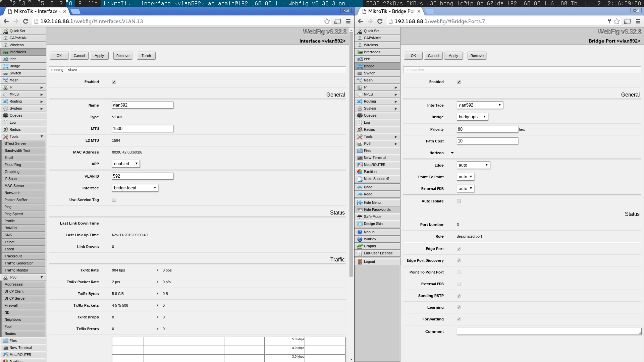Viewport: 644px width, 362px height.
Task: Click Apply on the Bridge Port page
Action: (x=453, y=56)
